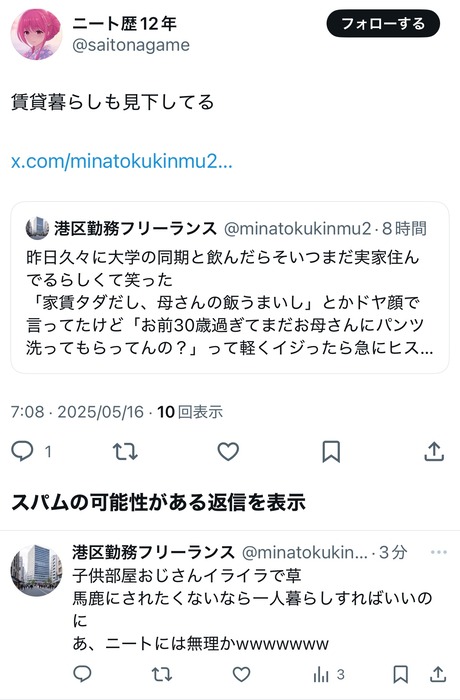The width and height of the screenshot is (460, 700).
Task: Click the retweet icon under main tweet
Action: point(125,451)
